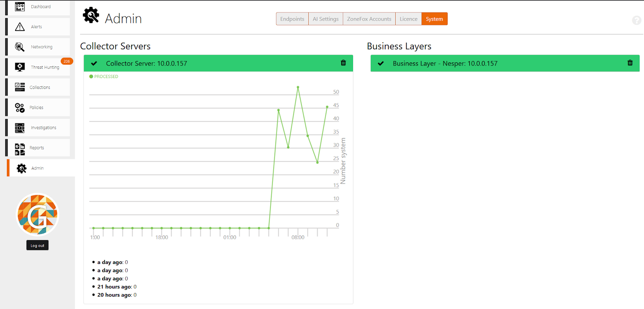The width and height of the screenshot is (644, 309).
Task: Switch to the Endpoints tab
Action: click(292, 19)
